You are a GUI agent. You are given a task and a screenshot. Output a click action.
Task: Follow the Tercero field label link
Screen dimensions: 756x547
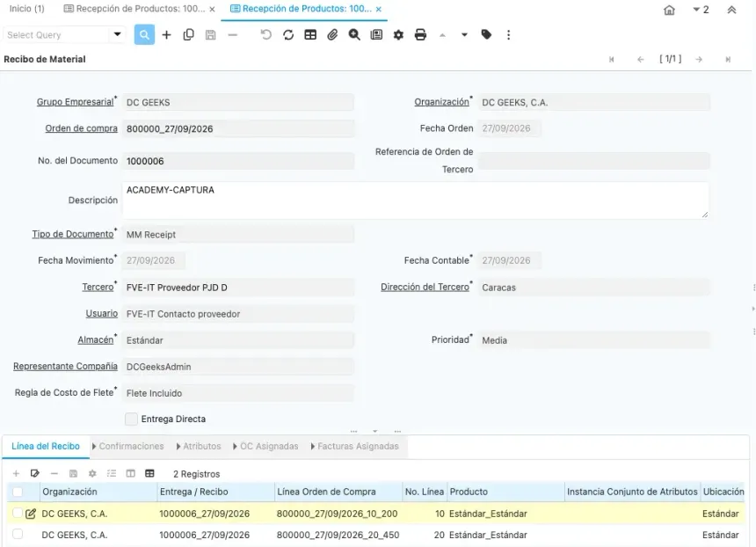pyautogui.click(x=98, y=287)
